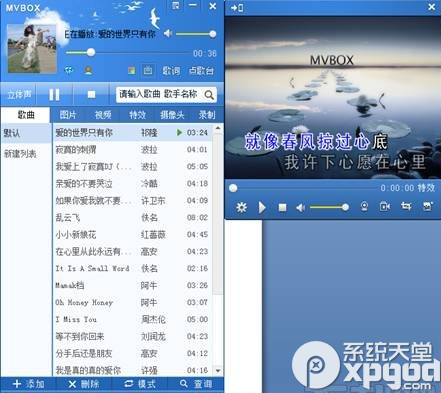Image resolution: width=441 pixels, height=393 pixels.
Task: Stop playback in the video window
Action: point(282,208)
